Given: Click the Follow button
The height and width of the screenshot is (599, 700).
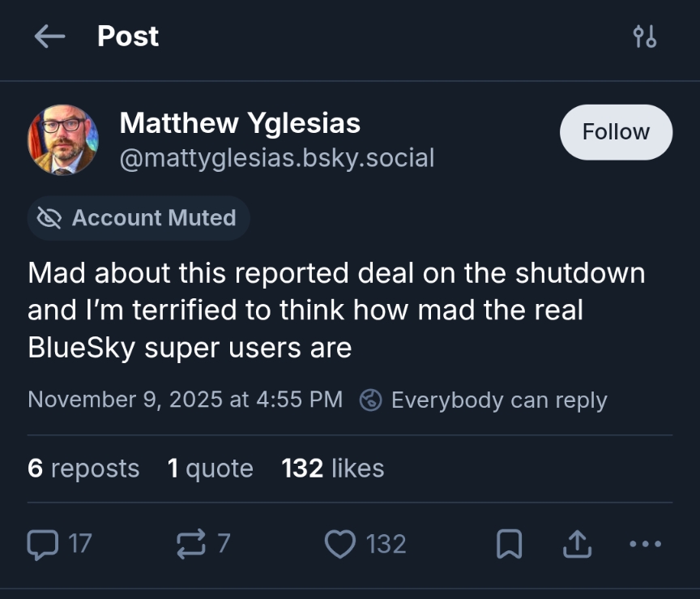Looking at the screenshot, I should pyautogui.click(x=616, y=132).
